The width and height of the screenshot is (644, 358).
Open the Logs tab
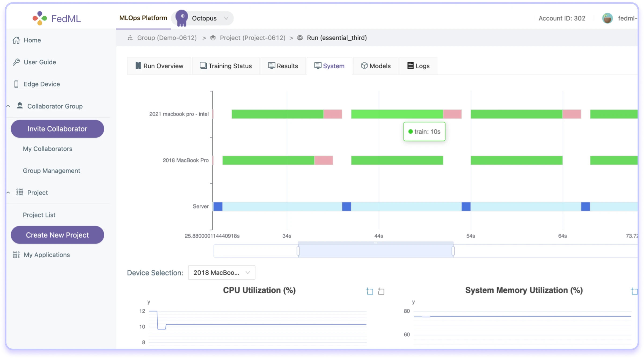(x=418, y=66)
